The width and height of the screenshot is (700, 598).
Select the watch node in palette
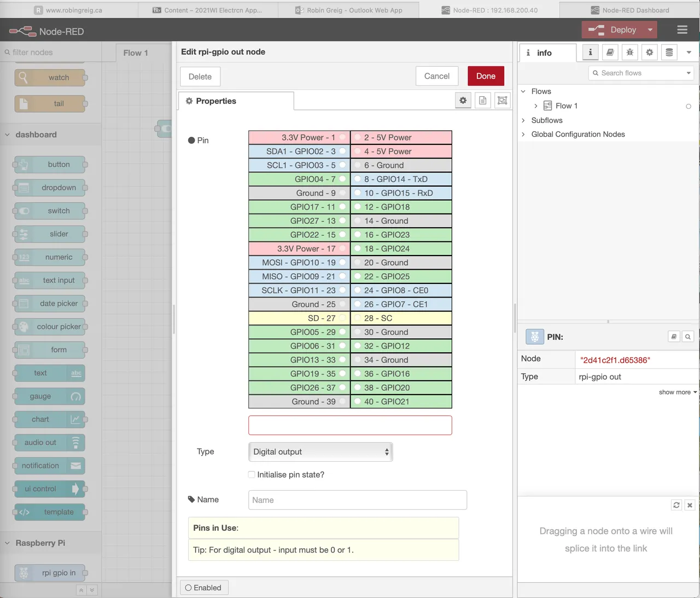pos(50,78)
